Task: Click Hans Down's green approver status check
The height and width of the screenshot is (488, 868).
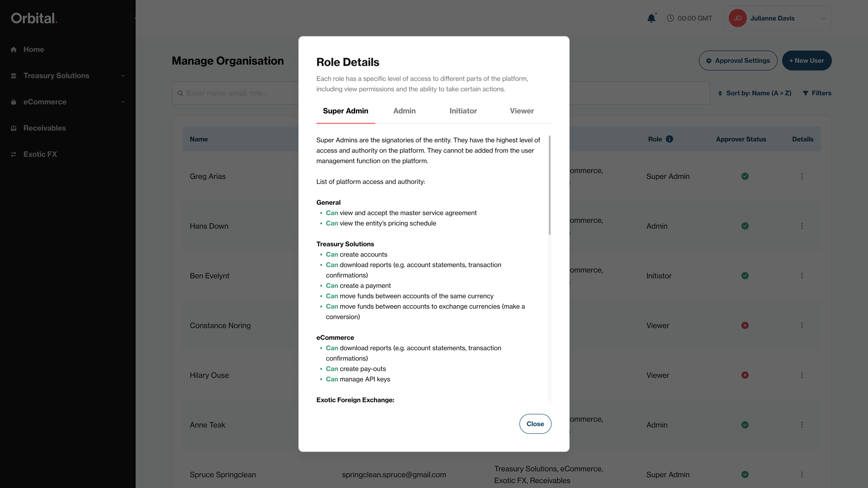Action: coord(745,226)
